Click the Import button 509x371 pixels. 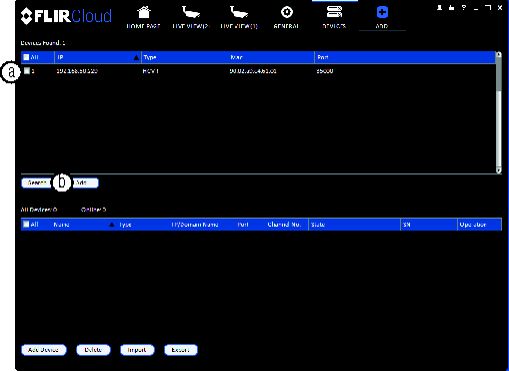137,350
